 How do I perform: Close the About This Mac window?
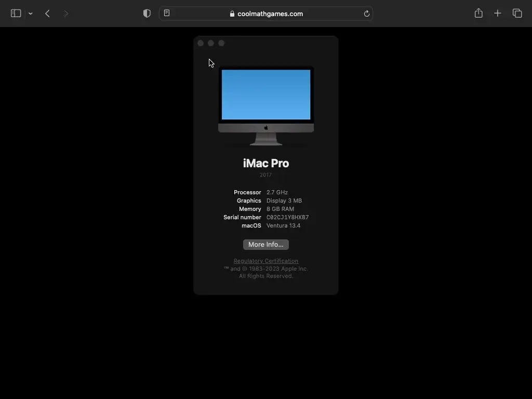(x=201, y=43)
